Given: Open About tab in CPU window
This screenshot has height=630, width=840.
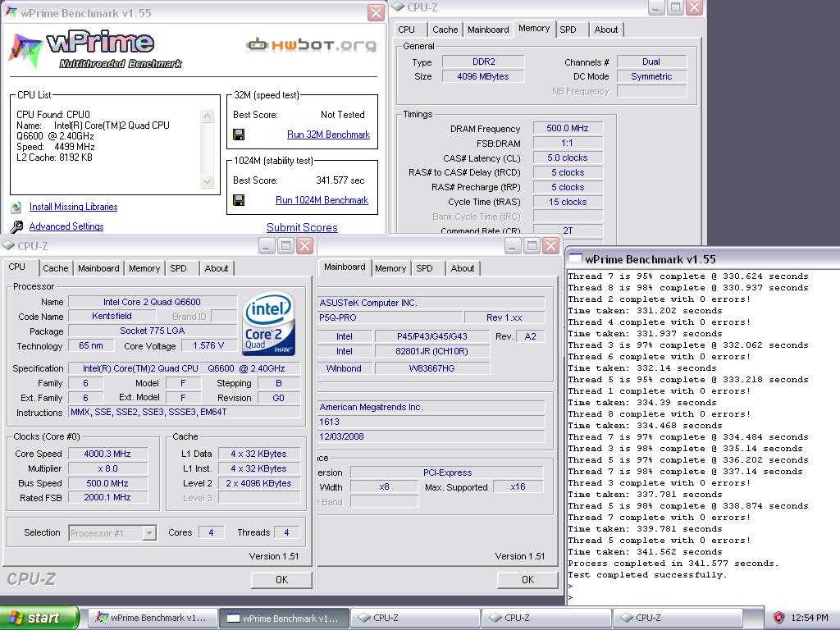Looking at the screenshot, I should pyautogui.click(x=217, y=268).
